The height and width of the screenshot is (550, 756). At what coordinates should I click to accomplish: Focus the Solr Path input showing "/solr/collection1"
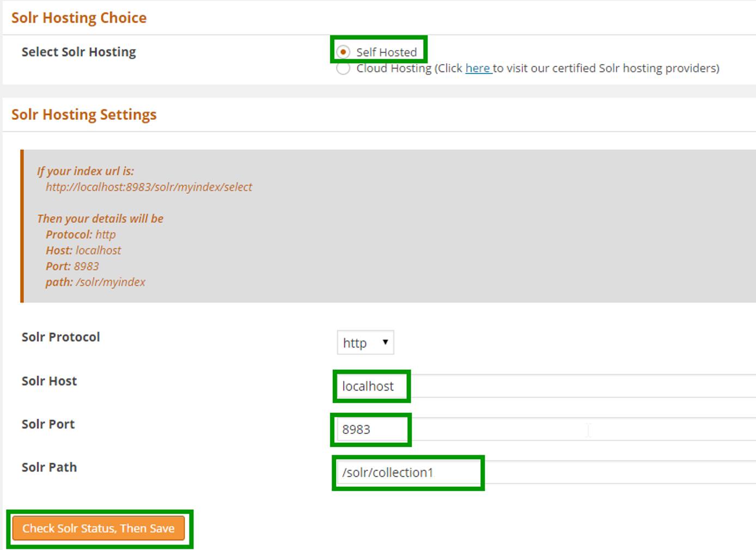pyautogui.click(x=406, y=473)
